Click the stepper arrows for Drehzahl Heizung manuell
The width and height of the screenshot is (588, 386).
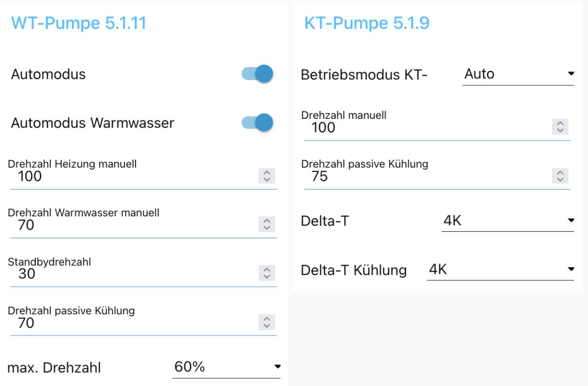[266, 176]
